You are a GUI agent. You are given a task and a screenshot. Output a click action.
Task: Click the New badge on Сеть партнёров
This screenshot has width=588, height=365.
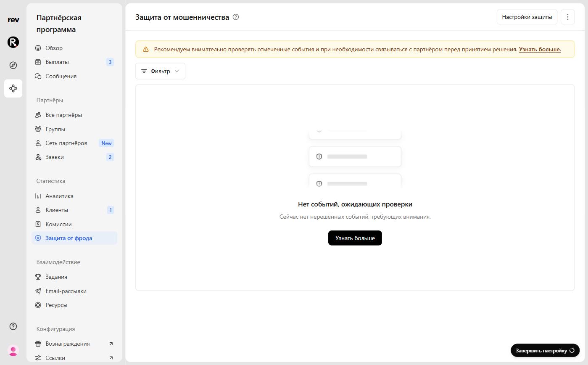coord(106,143)
